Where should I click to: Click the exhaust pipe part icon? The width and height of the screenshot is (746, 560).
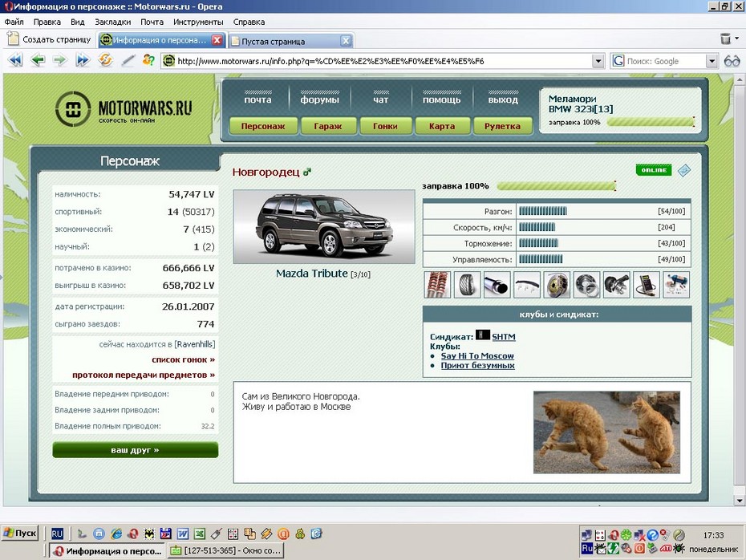coord(497,285)
